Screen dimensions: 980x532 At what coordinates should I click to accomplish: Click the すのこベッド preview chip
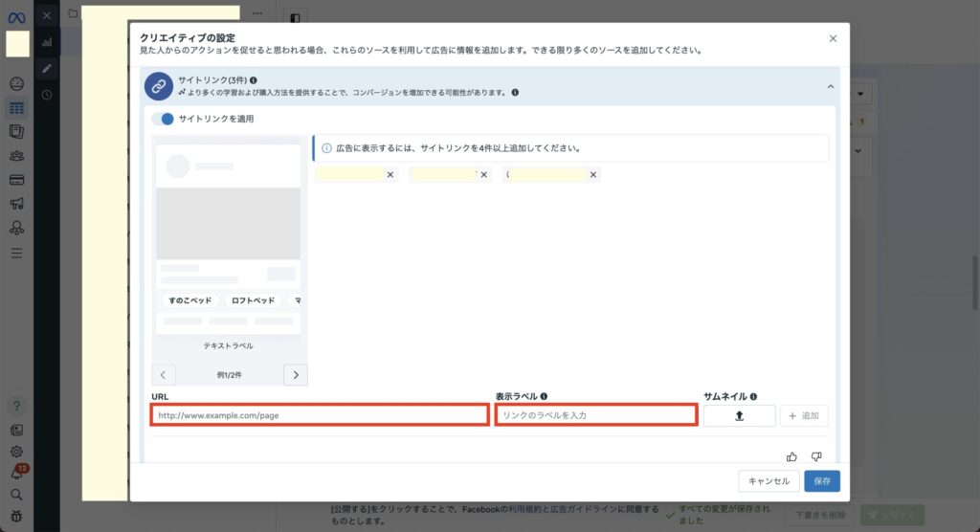pos(190,300)
